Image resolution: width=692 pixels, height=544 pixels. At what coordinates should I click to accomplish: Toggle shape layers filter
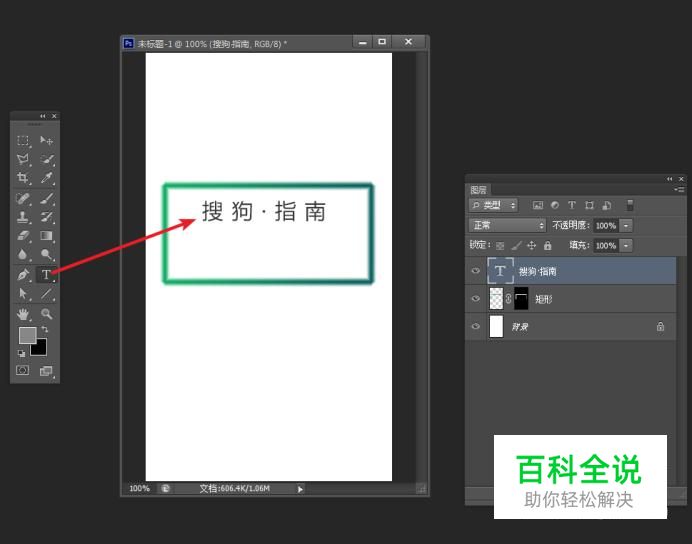coord(589,205)
